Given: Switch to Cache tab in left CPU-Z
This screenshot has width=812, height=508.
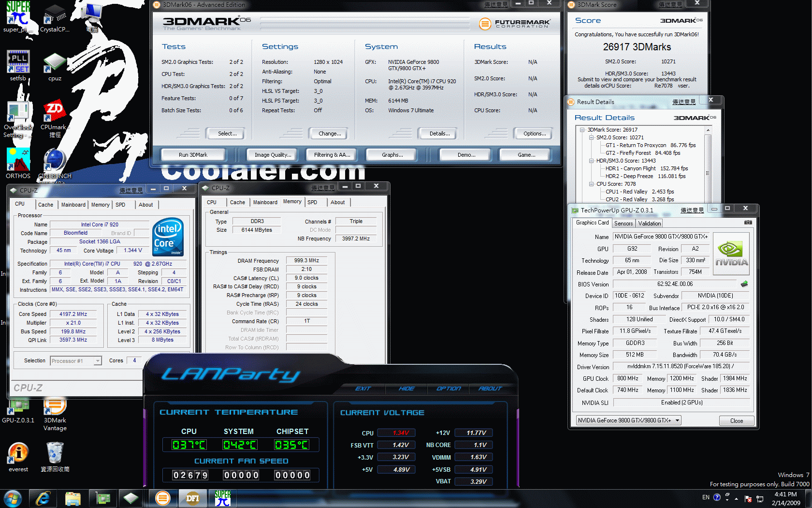Looking at the screenshot, I should pos(45,205).
